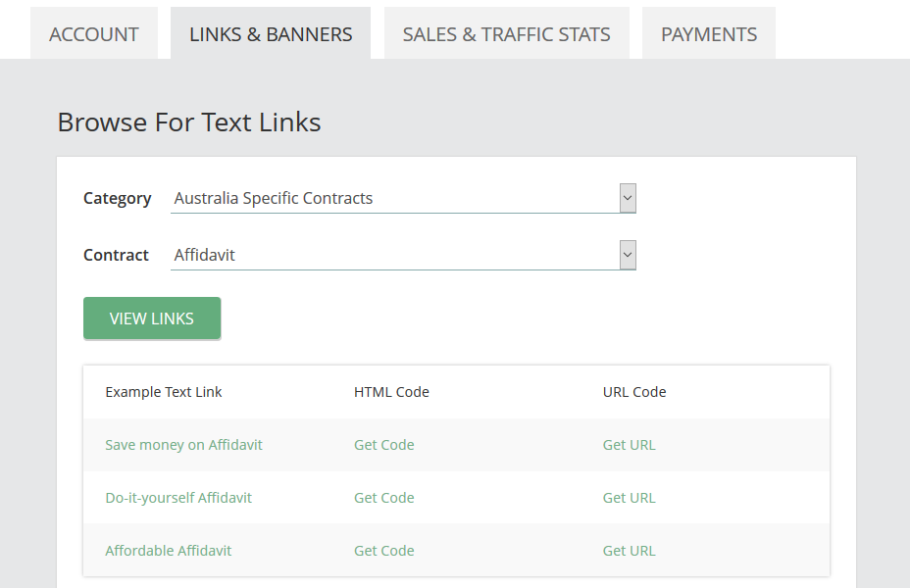Expand the Contract dropdown arrow
This screenshot has height=588, width=910.
click(x=628, y=255)
